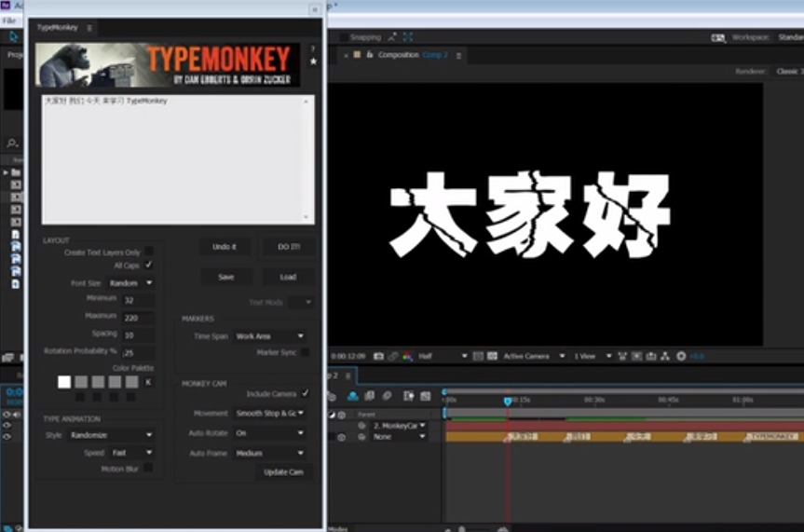
Task: Toggle pixel aspect ratio correction icon
Action: [622, 356]
